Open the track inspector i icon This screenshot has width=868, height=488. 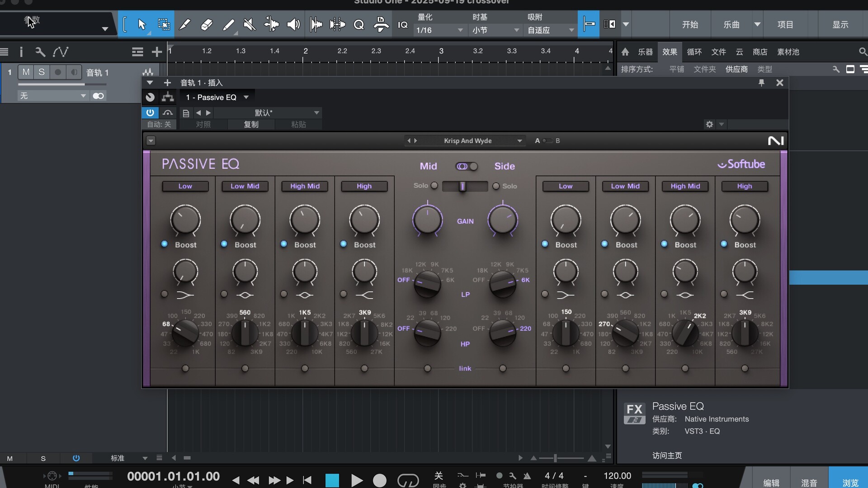21,52
